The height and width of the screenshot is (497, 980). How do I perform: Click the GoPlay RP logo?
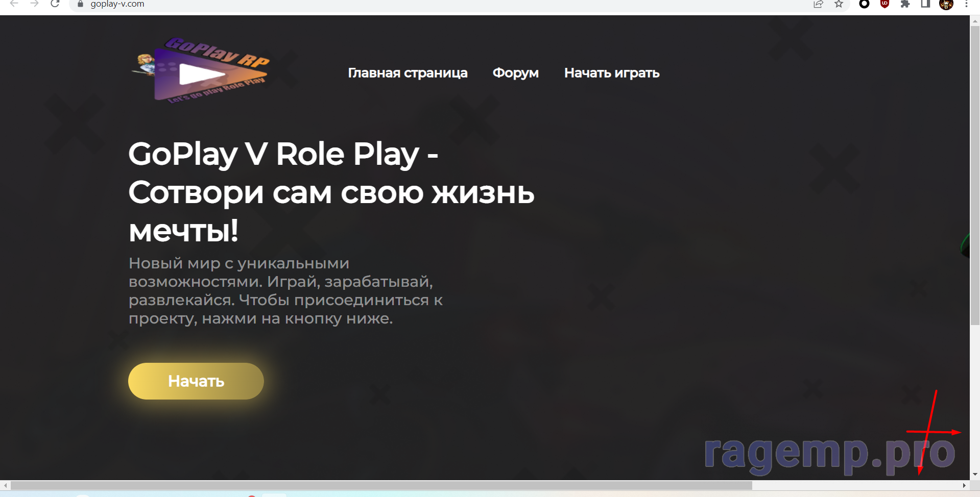201,70
